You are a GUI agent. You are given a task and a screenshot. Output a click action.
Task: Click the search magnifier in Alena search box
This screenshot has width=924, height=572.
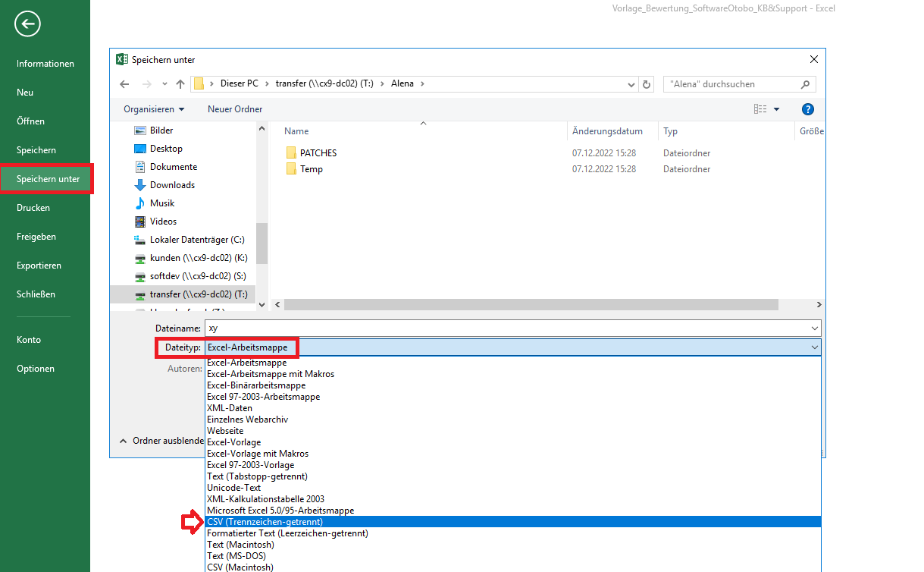click(806, 84)
